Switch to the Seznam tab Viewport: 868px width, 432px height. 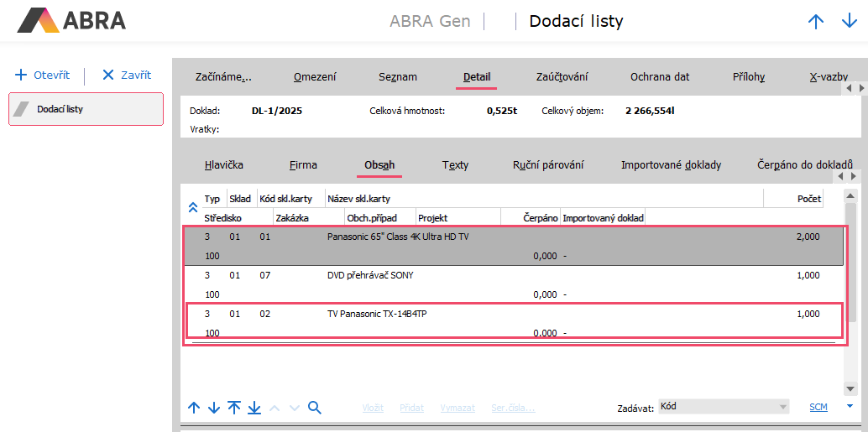point(398,77)
